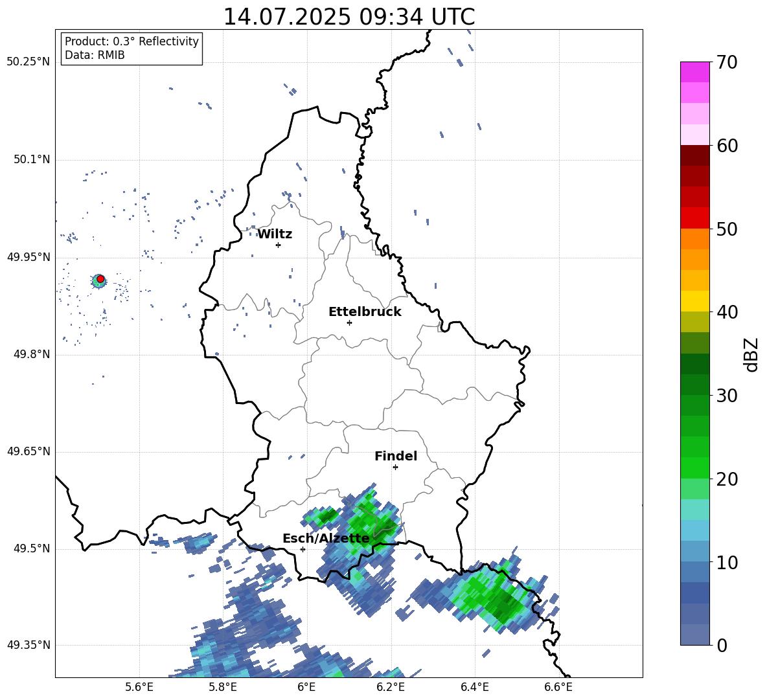
Task: Click the colorbar tick label 0
Action: pos(722,646)
